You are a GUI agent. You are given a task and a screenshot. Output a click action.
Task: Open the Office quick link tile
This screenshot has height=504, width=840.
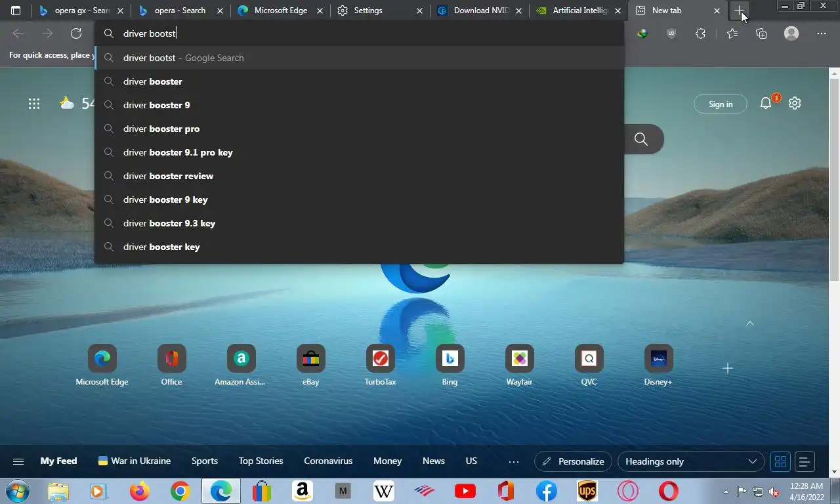point(171,366)
